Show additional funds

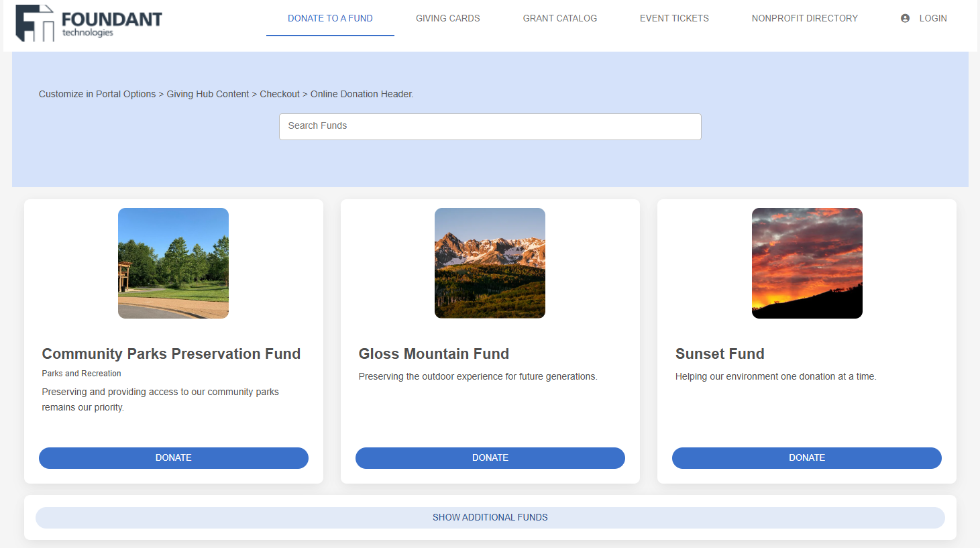(x=490, y=518)
